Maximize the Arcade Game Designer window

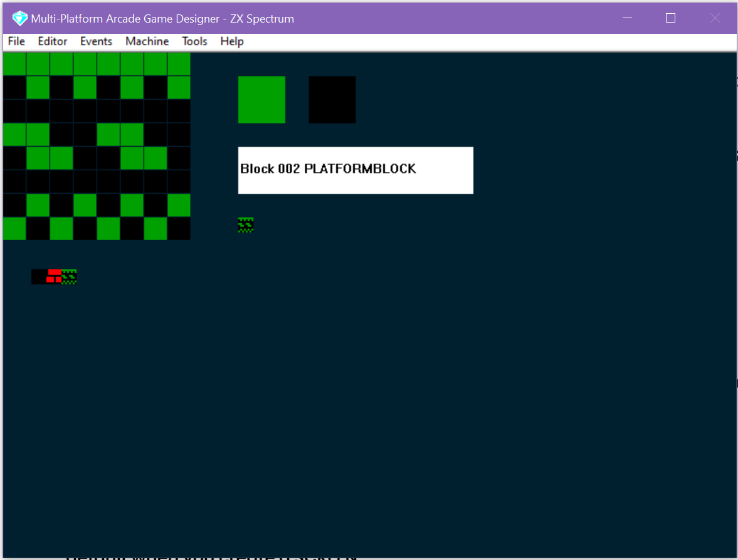coord(671,18)
